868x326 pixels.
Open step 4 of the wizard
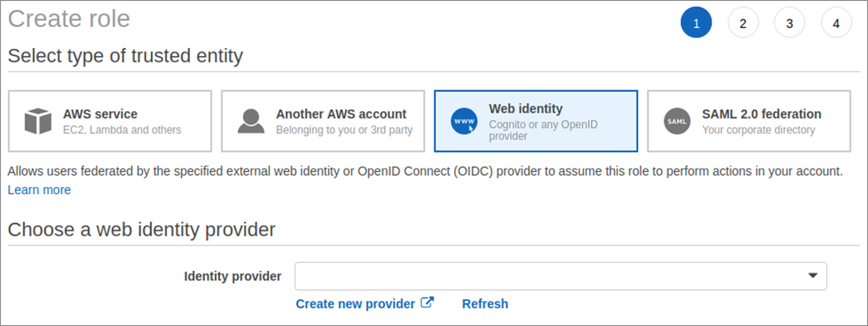[836, 23]
